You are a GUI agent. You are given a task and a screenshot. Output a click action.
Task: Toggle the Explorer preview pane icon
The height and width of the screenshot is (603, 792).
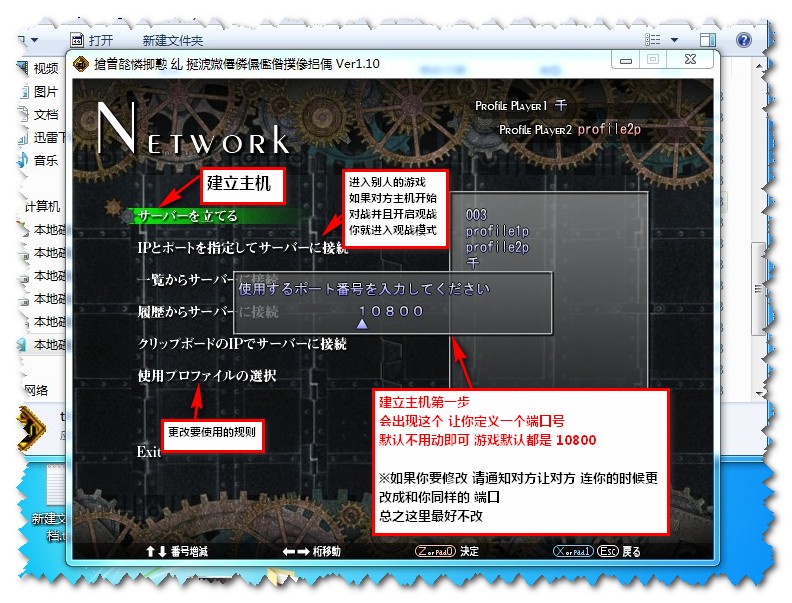(x=708, y=40)
